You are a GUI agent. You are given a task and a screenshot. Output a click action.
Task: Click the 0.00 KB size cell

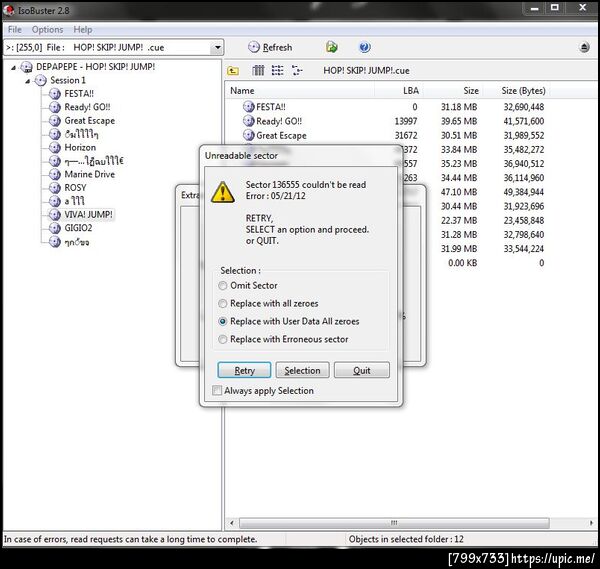[x=462, y=263]
